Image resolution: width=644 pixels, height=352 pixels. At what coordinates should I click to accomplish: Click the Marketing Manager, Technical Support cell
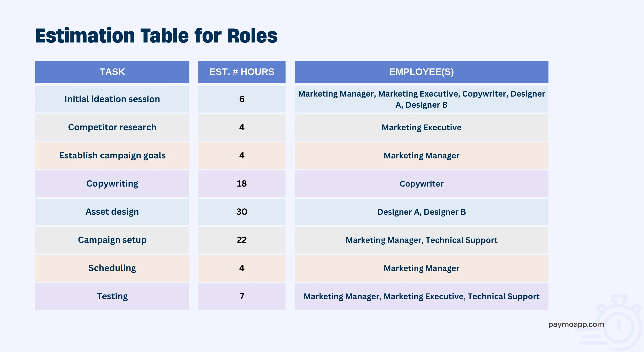tap(421, 240)
